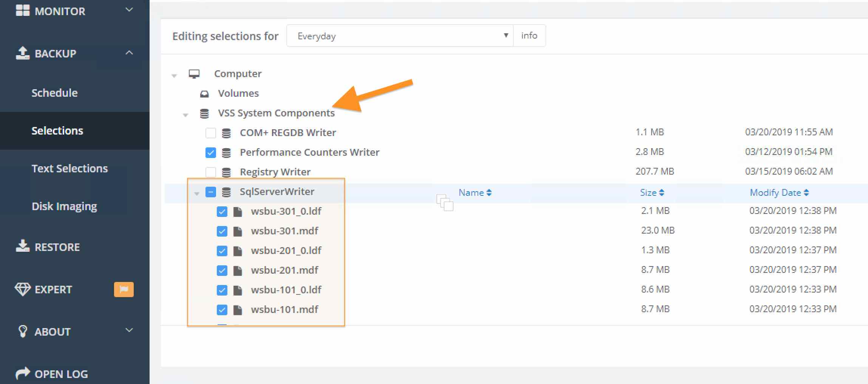Click the Monitor dashboard icon

(23, 11)
